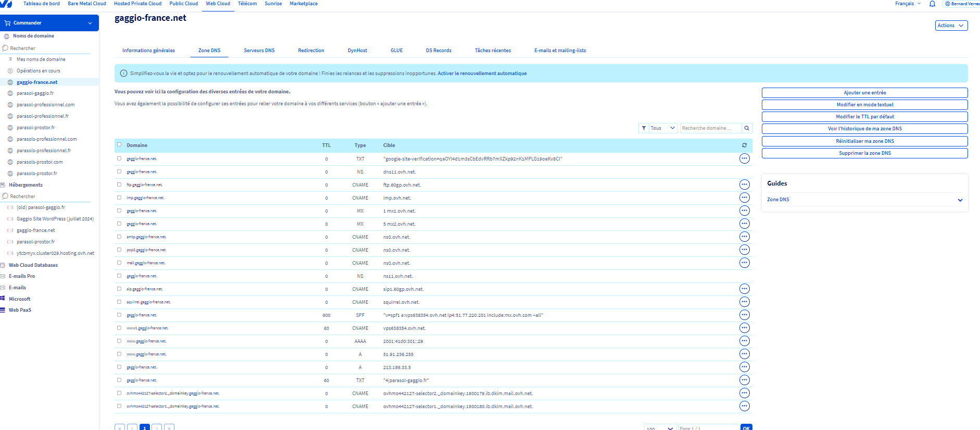Select checkbox for www1.gaggio-france.net row
The image size is (980, 430).
click(119, 328)
